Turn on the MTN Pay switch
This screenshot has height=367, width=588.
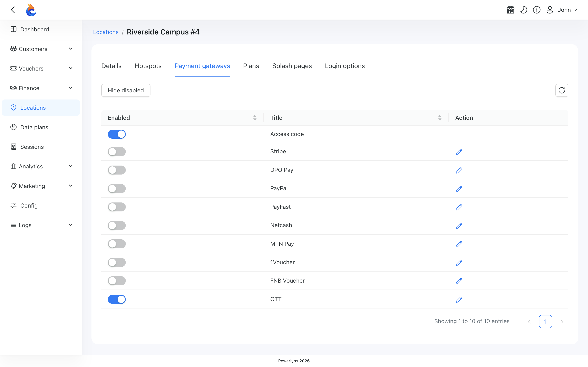117,244
